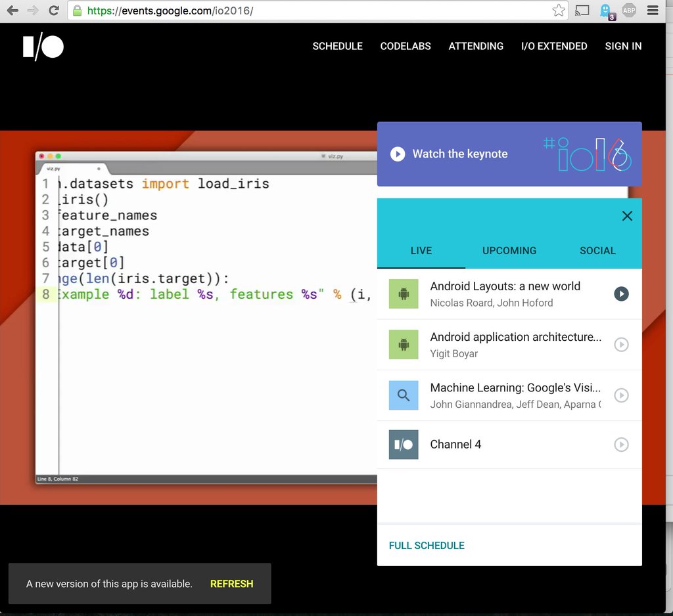Click speakers John Giannandrea, Jeff Dean
Viewport: 673px width, 616px height.
(515, 404)
